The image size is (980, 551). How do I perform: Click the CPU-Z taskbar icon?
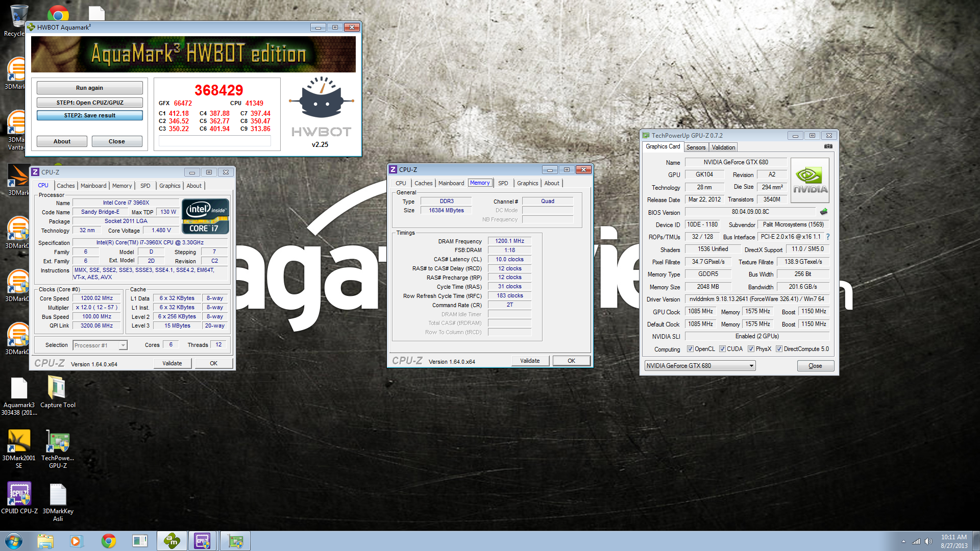(203, 541)
